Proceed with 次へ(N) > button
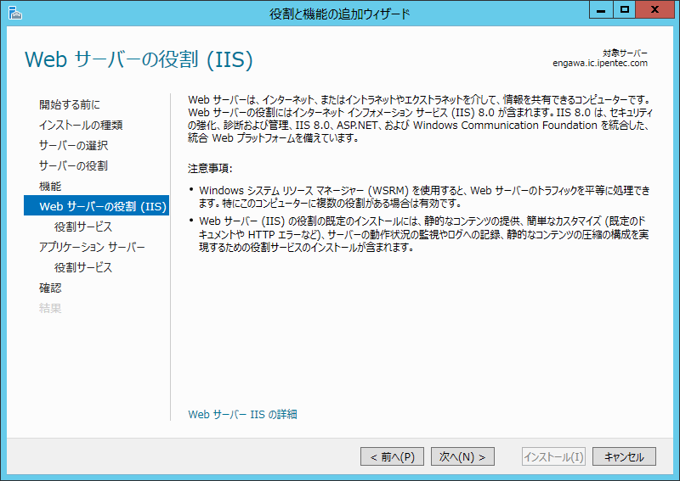The height and width of the screenshot is (481, 680). [x=463, y=457]
